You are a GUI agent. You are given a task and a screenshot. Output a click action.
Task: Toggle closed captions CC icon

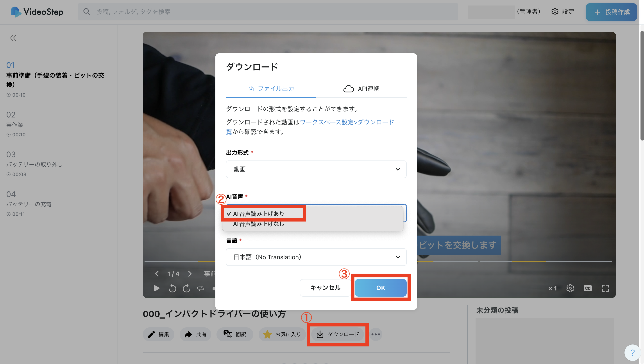587,288
